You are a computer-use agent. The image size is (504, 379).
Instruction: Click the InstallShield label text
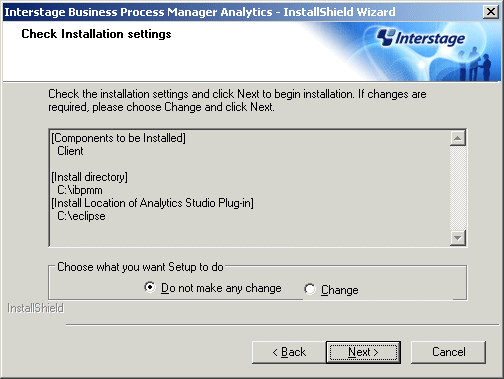coord(35,308)
